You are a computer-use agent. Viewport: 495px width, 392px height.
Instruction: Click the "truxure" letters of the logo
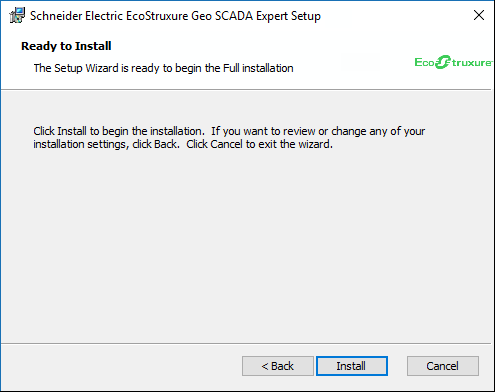pyautogui.click(x=471, y=63)
